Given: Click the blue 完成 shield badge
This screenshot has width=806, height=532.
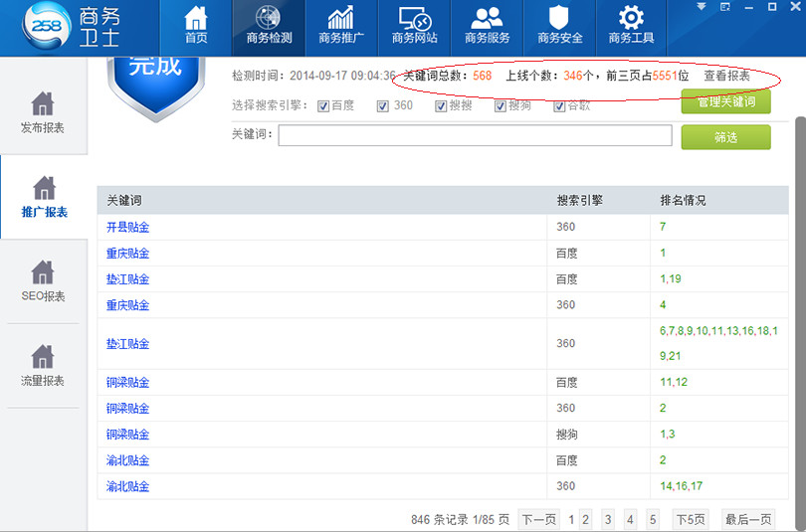Looking at the screenshot, I should [156, 89].
